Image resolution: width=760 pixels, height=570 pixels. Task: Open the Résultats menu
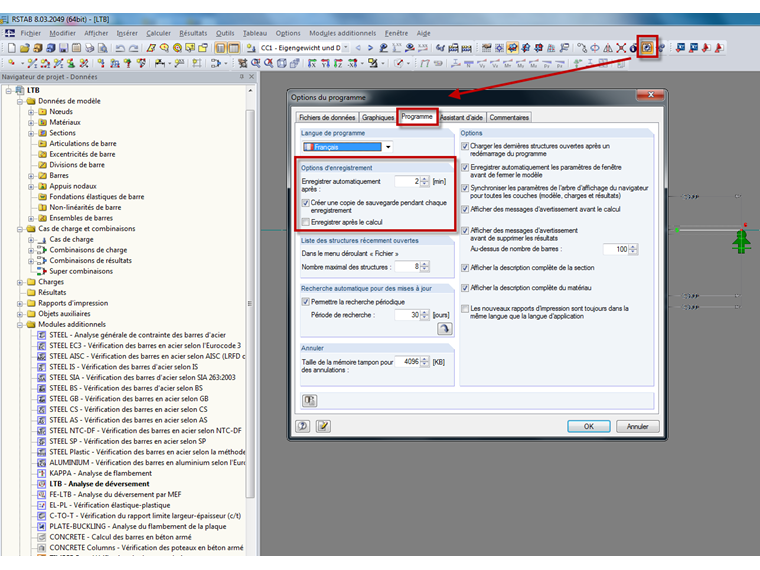[193, 33]
